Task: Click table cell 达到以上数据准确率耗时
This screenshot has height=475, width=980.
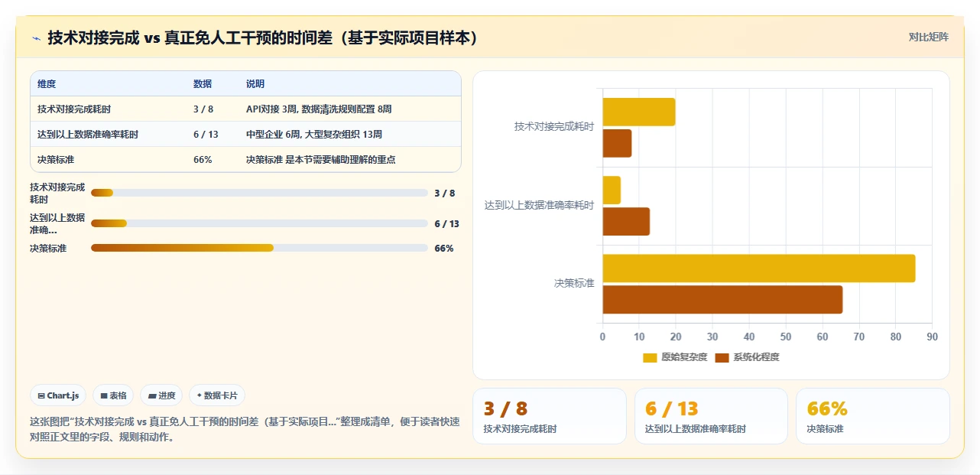Action: 88,135
